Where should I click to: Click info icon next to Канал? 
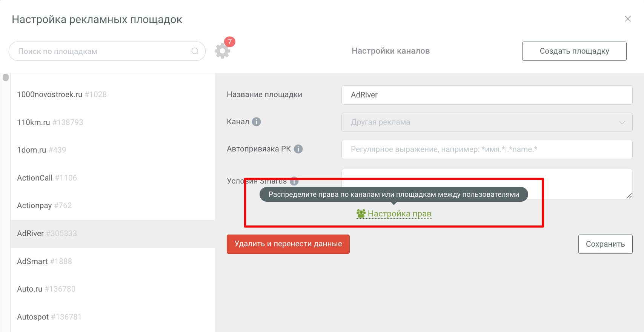pos(257,122)
